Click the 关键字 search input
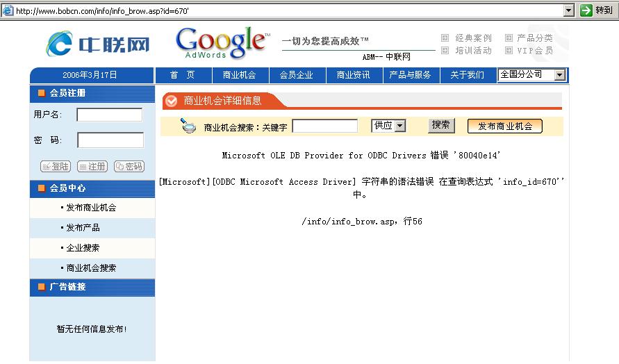619x364 pixels. (x=325, y=126)
